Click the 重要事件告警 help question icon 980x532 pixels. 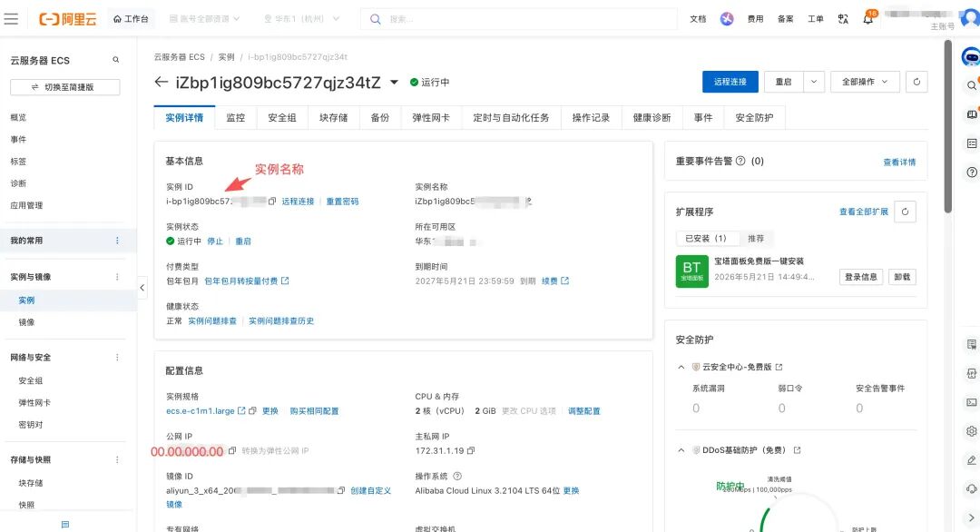click(x=740, y=161)
